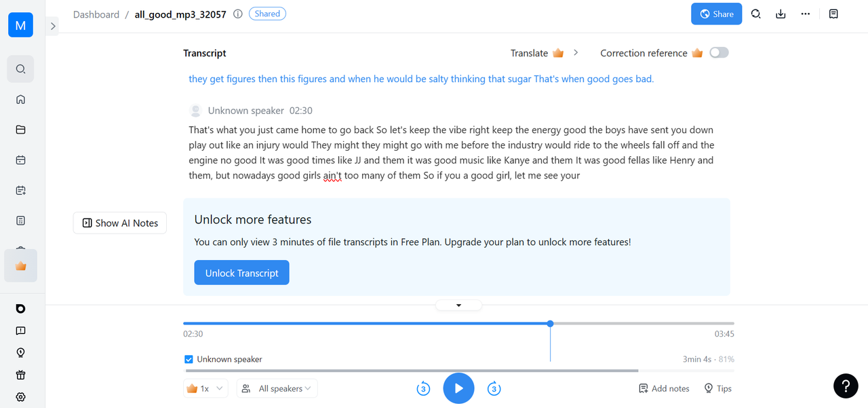Open the sidebar search icon
The height and width of the screenshot is (408, 868).
(20, 69)
